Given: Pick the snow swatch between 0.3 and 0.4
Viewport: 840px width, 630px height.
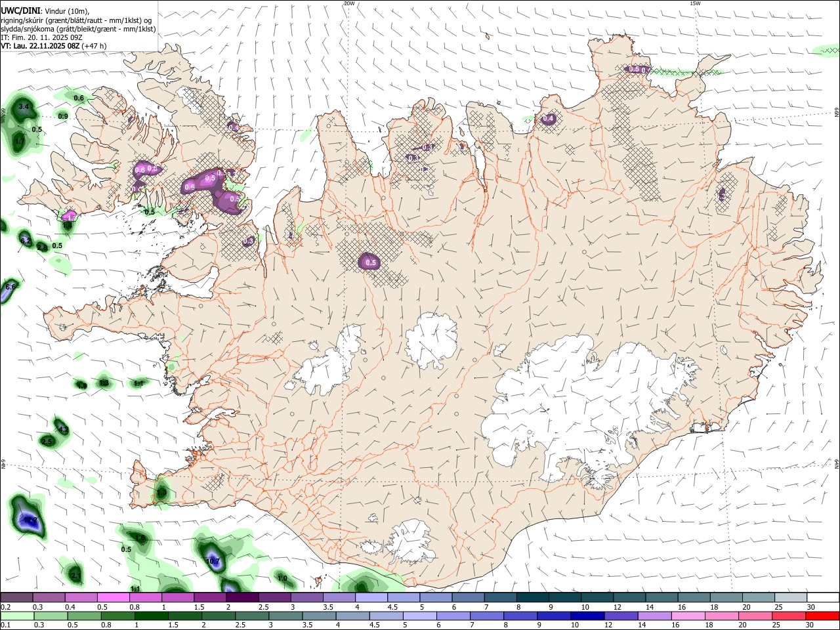Looking at the screenshot, I should [x=49, y=597].
